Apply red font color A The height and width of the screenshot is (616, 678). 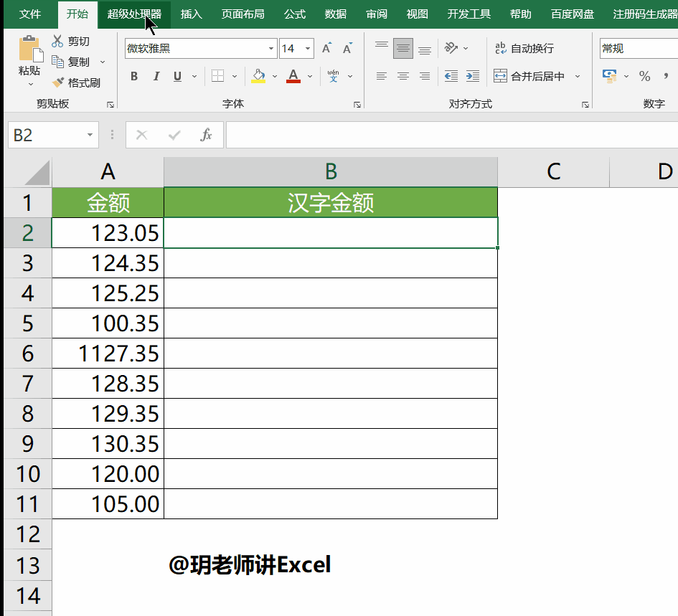click(293, 77)
